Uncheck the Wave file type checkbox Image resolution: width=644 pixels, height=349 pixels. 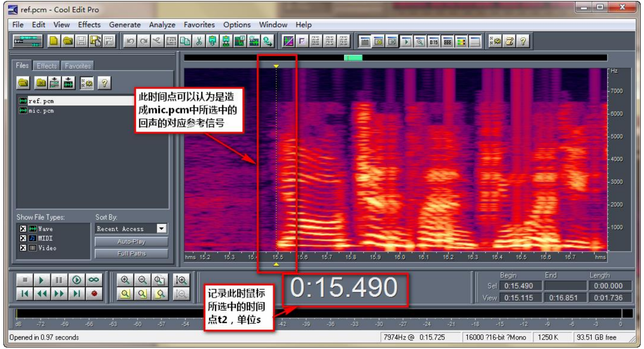click(x=22, y=229)
